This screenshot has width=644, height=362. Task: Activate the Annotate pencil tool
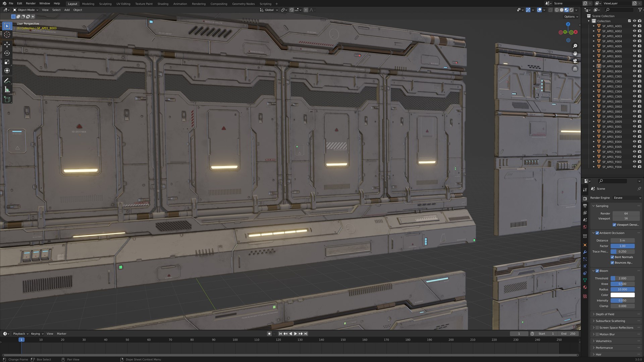tap(7, 81)
